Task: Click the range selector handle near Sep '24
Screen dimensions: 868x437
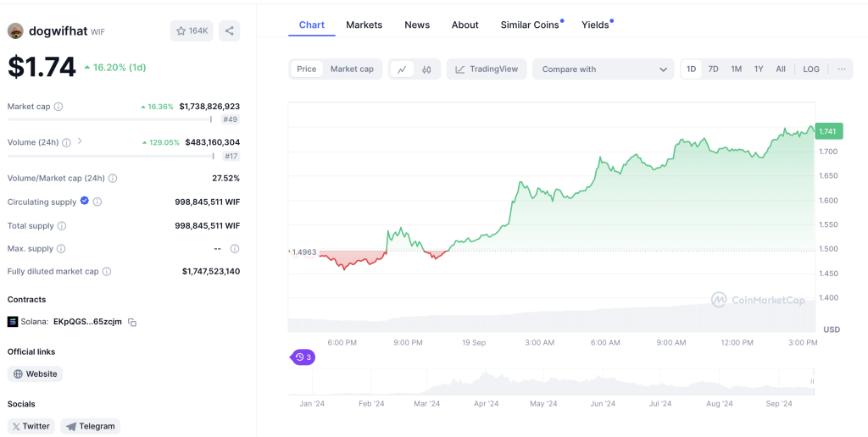Action: tap(813, 381)
